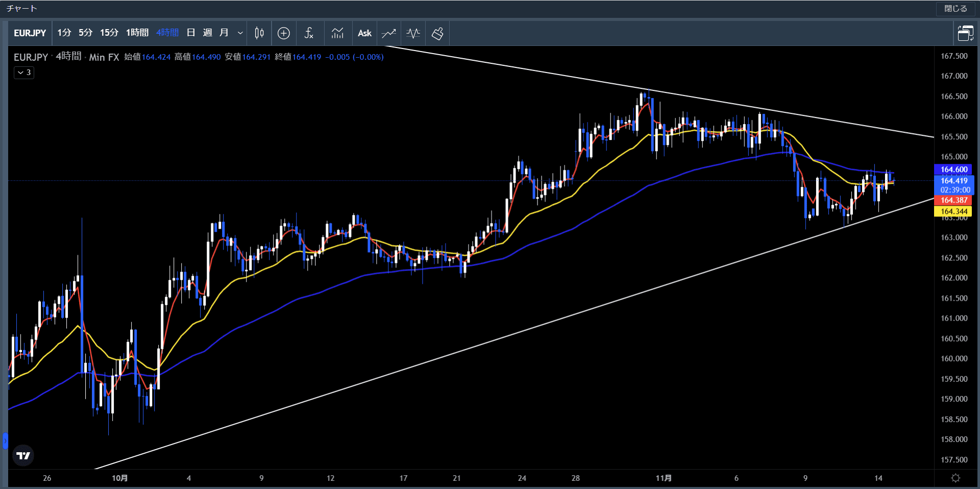
Task: Click the 閉じる close button
Action: coord(955,9)
